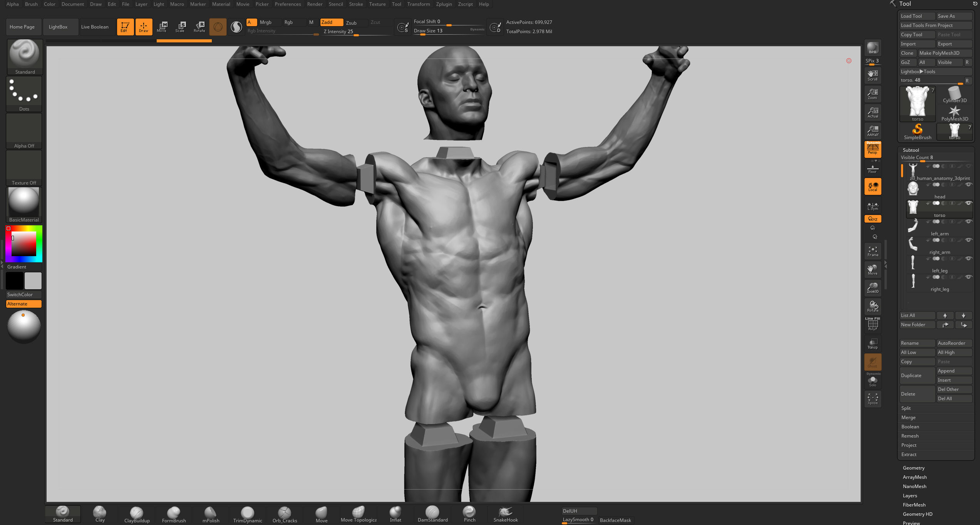The height and width of the screenshot is (525, 980).
Task: Click the Load Tool button
Action: (x=917, y=16)
